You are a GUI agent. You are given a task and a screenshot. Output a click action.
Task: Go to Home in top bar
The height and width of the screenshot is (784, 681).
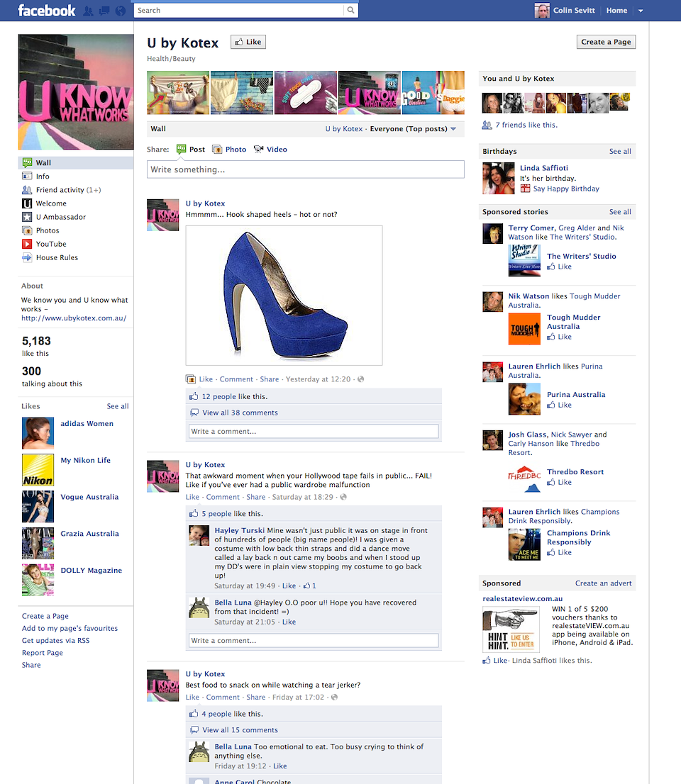pyautogui.click(x=616, y=10)
